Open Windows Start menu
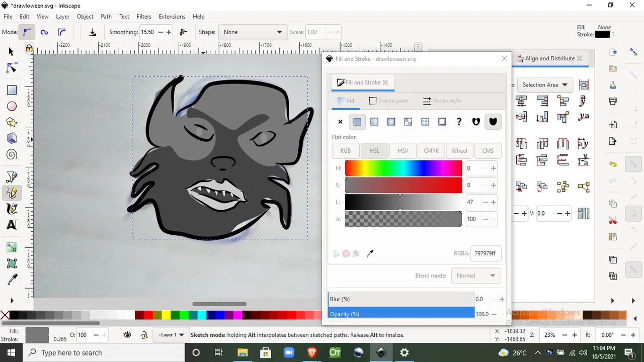Viewport: 644px width, 362px height. click(x=11, y=352)
